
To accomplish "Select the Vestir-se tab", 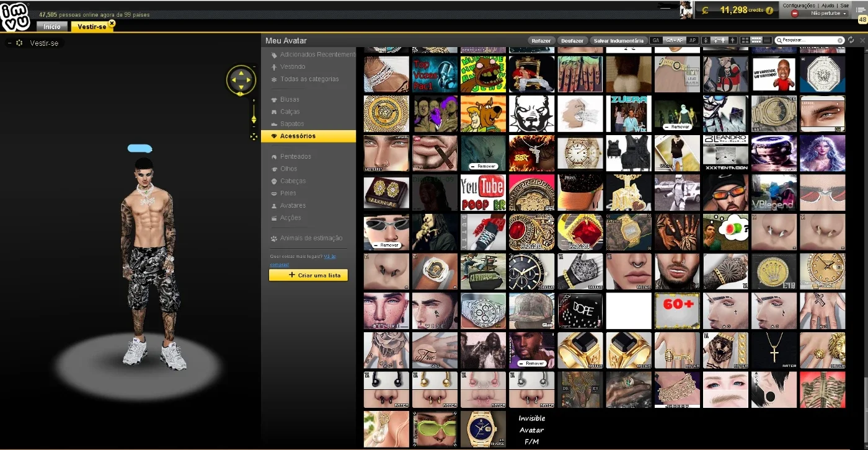I will tap(92, 27).
